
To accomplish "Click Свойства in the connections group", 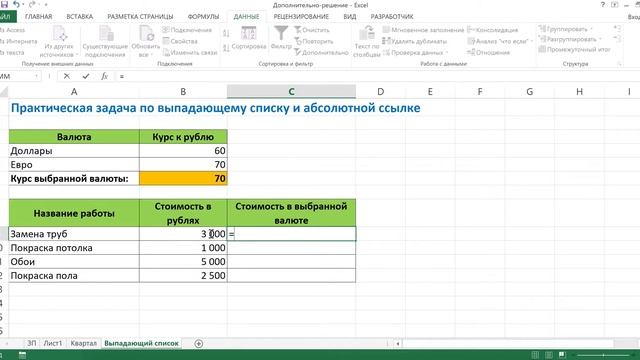I will click(180, 41).
